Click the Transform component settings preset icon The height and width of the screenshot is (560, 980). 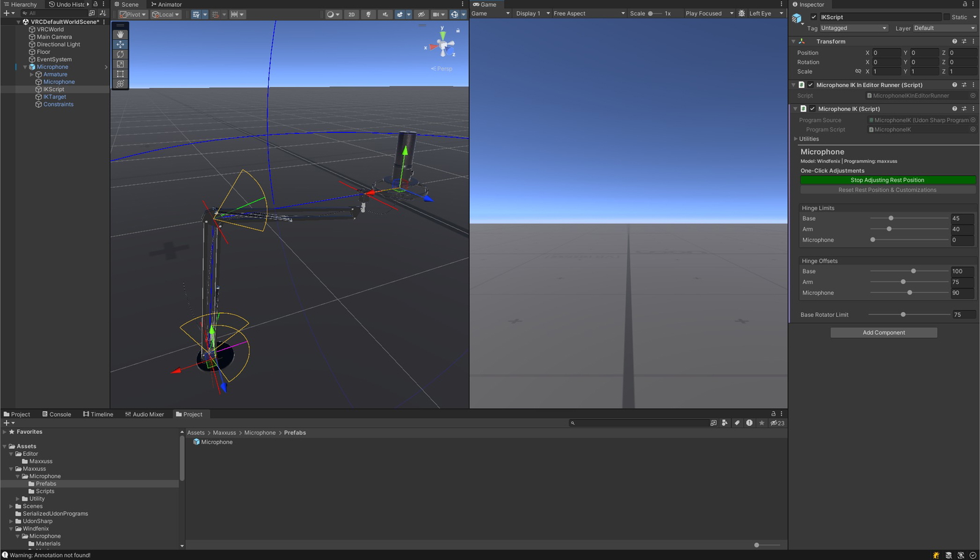click(963, 42)
